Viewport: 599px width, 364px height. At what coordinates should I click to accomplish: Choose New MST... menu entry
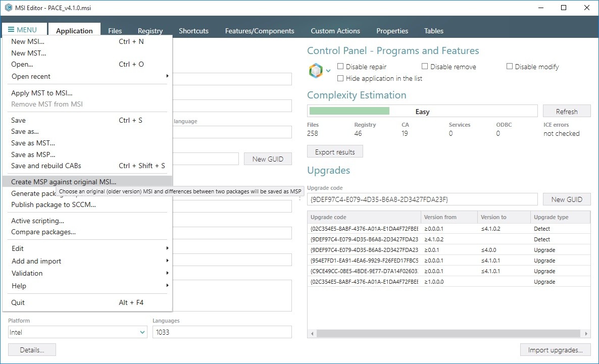87,53
